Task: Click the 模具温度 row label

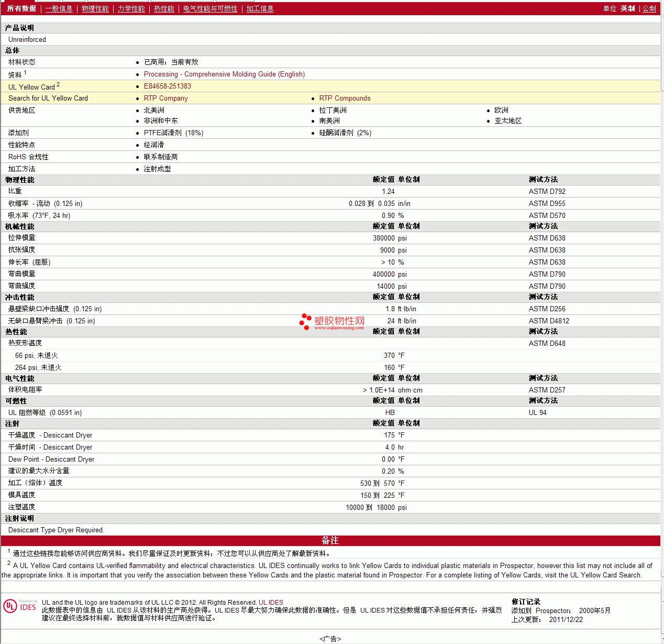Action: tap(22, 495)
